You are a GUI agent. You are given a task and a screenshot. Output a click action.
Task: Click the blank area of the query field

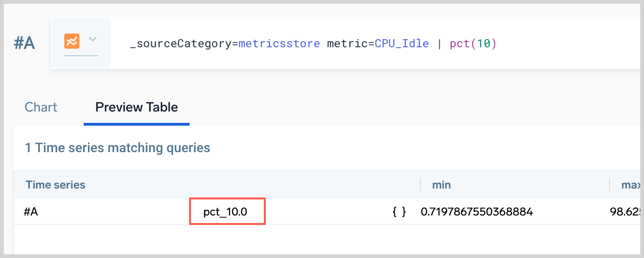(567, 44)
